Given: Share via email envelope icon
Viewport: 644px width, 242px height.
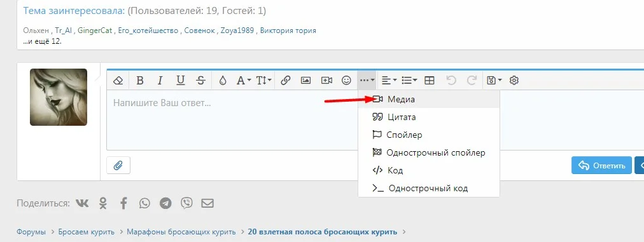Looking at the screenshot, I should [207, 203].
